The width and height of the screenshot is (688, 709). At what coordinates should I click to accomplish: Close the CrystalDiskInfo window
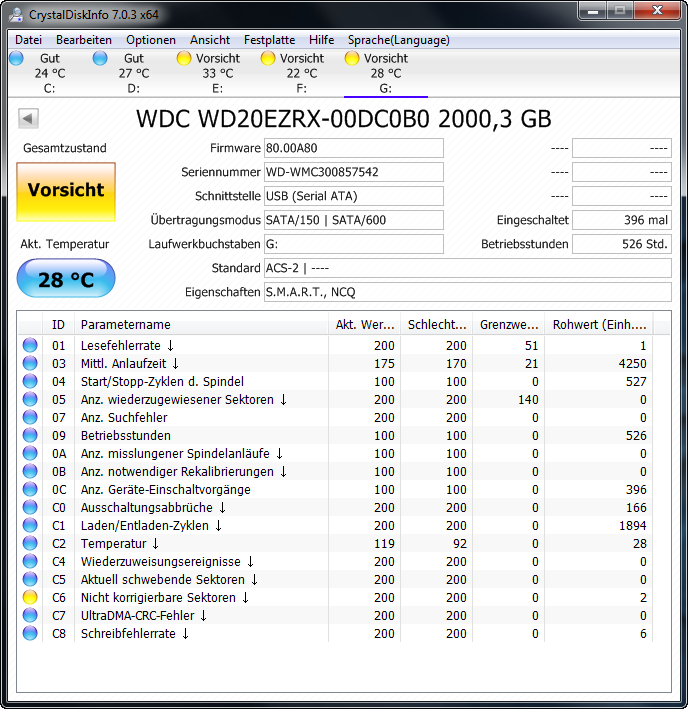(x=658, y=11)
